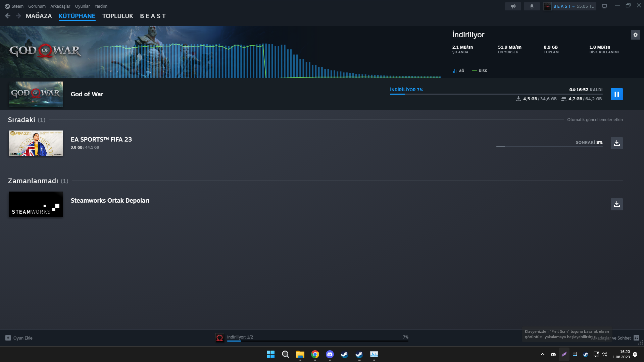Click the 04:16:52 KALDI remaining time
The width and height of the screenshot is (644, 362).
point(586,90)
